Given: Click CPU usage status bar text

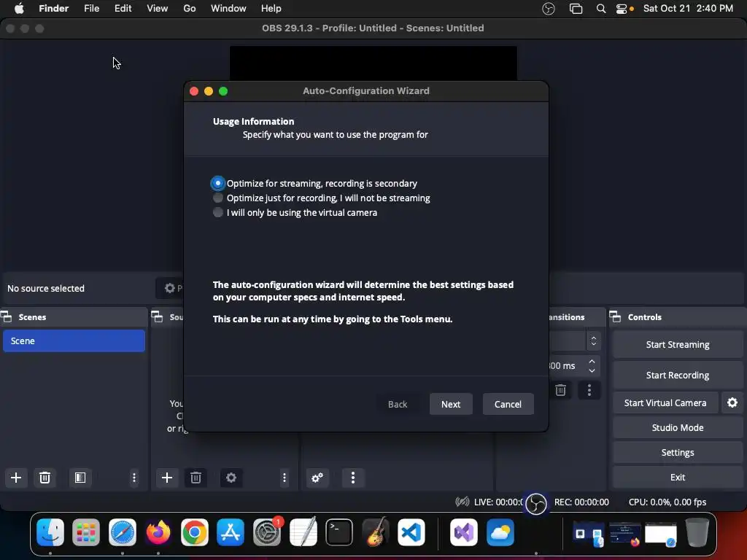Looking at the screenshot, I should [667, 502].
